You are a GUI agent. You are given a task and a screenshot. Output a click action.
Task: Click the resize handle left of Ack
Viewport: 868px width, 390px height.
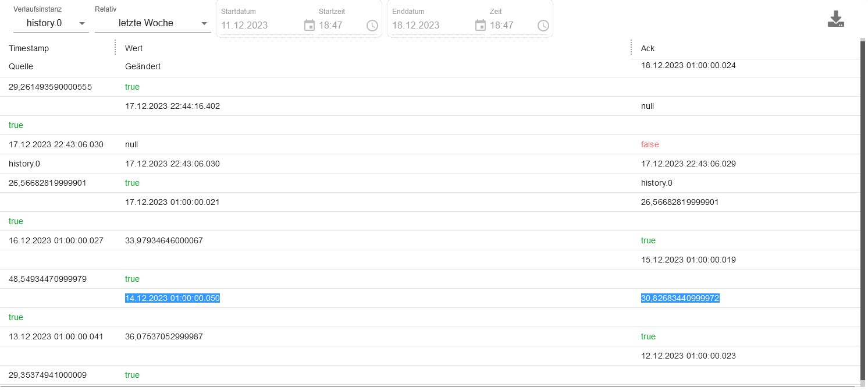(x=631, y=47)
